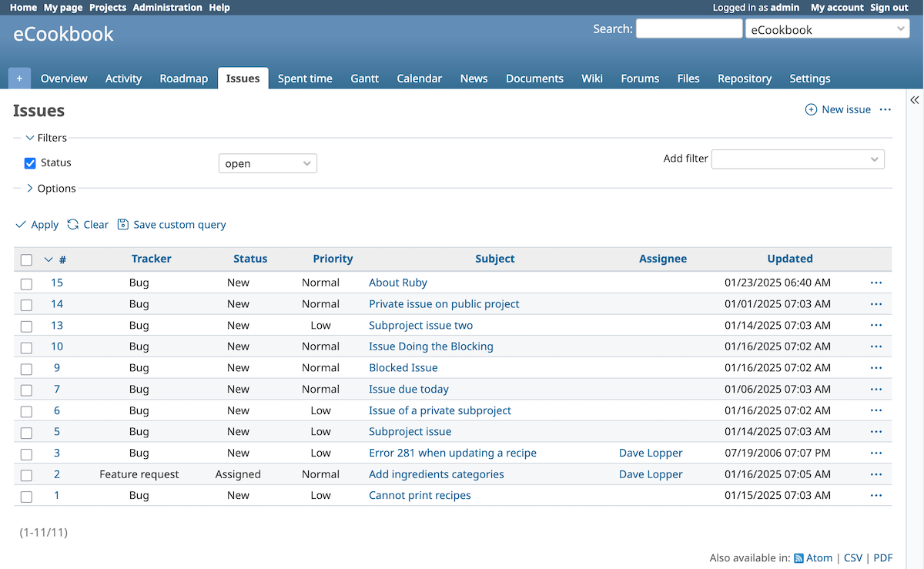Check the select-all checkbox in the table header

click(x=26, y=259)
